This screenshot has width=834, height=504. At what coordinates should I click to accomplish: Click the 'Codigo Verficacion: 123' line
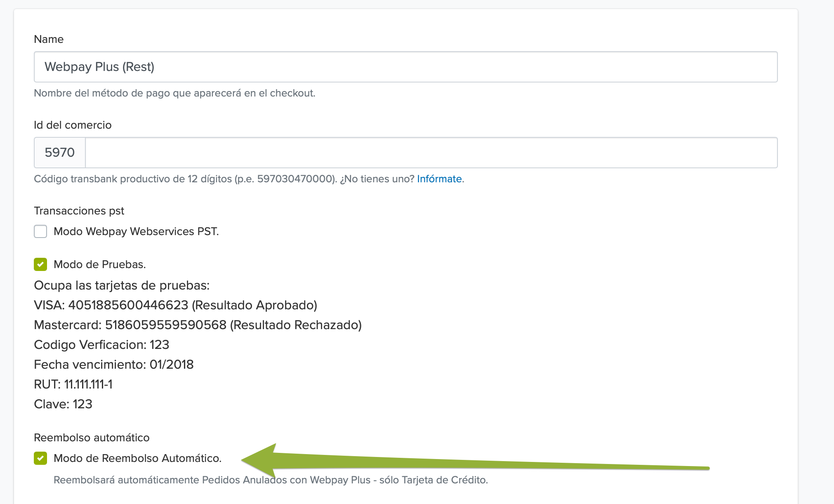[x=101, y=345]
